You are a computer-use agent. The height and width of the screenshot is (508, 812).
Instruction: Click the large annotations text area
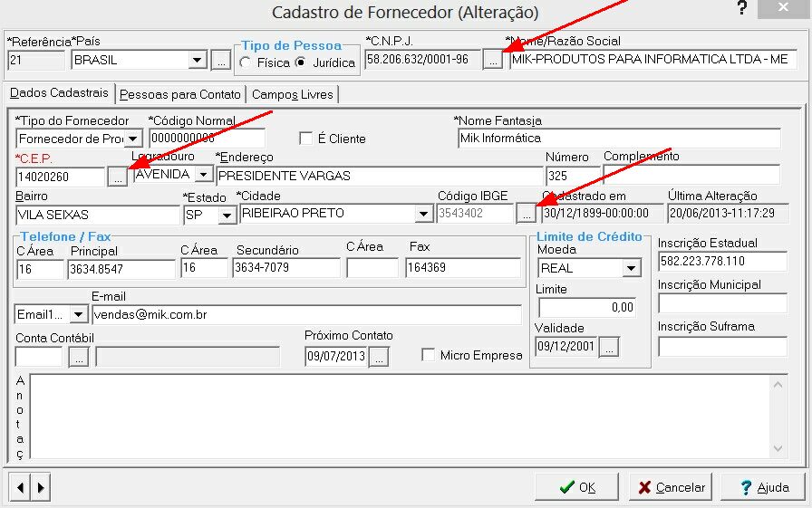(x=399, y=417)
